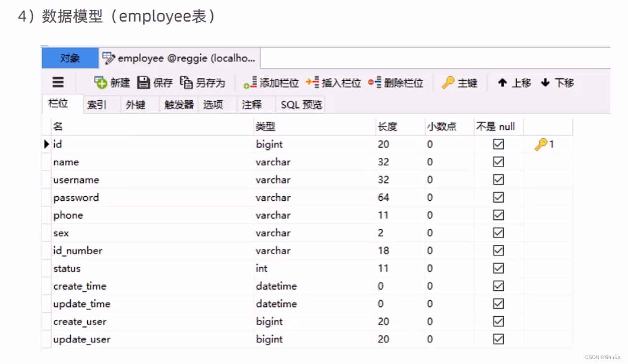Click 下移 to move field down
The height and width of the screenshot is (364, 628).
[557, 83]
